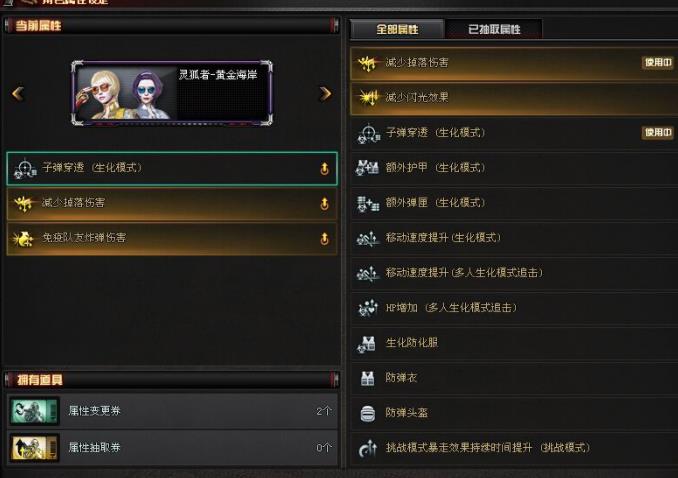Click the upgrade arrow on 减少掉落伤害 current attribute
Image resolution: width=678 pixels, height=478 pixels.
pos(324,203)
